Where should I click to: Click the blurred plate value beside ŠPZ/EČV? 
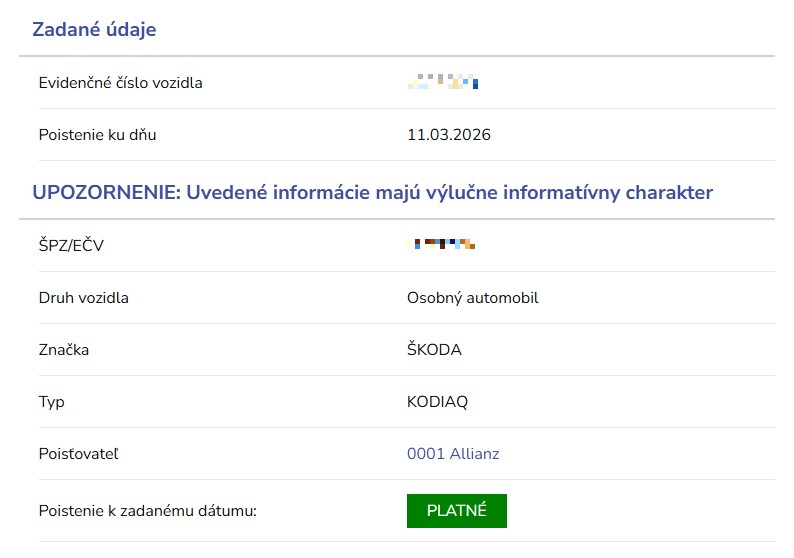pos(441,244)
